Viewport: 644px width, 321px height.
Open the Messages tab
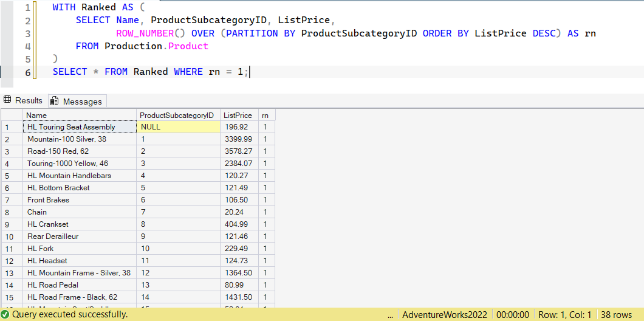77,101
